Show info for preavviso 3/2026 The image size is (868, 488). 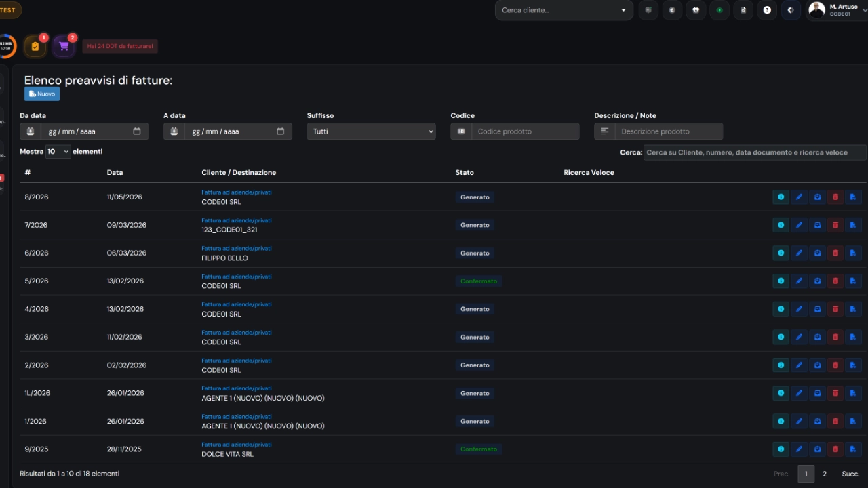[781, 337]
